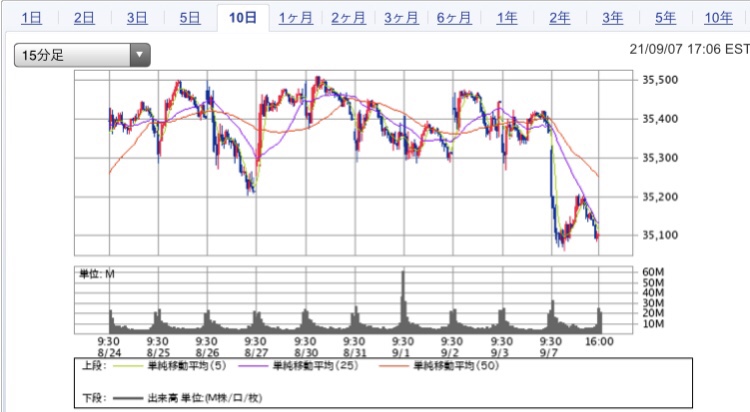Open the 15分足 interval dropdown
750x412 pixels.
pyautogui.click(x=82, y=55)
